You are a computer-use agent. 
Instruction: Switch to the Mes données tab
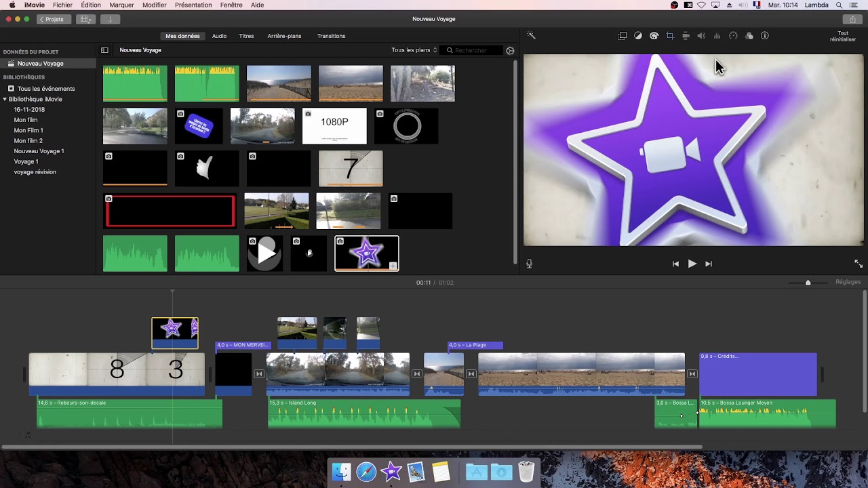(182, 36)
